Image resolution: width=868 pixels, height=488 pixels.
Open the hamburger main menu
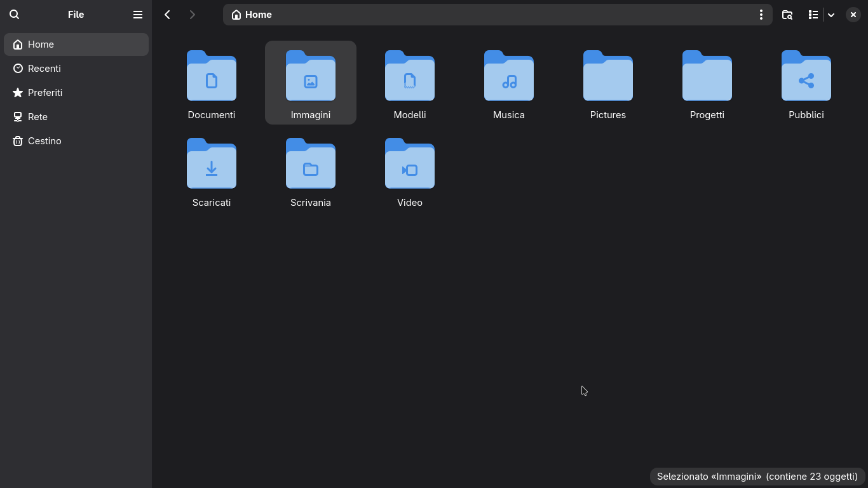(x=138, y=15)
